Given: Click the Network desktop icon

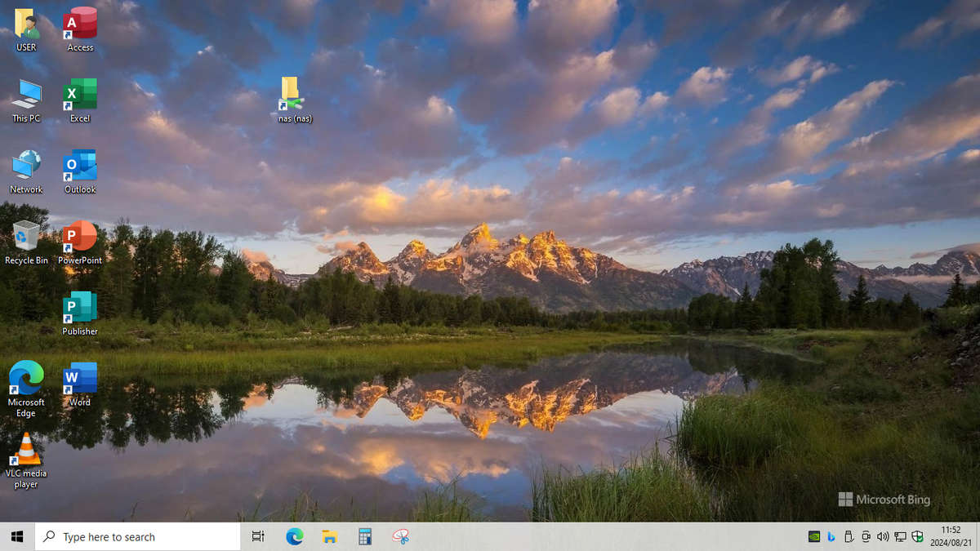Looking at the screenshot, I should (26, 167).
